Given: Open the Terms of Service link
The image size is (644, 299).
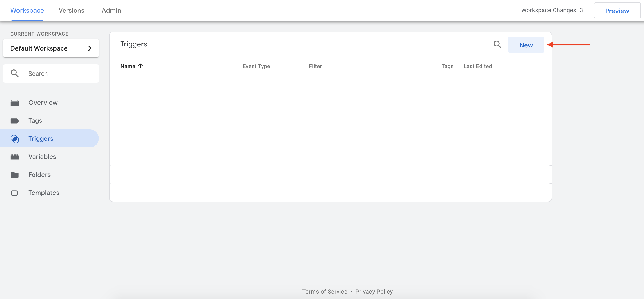Looking at the screenshot, I should 324,292.
